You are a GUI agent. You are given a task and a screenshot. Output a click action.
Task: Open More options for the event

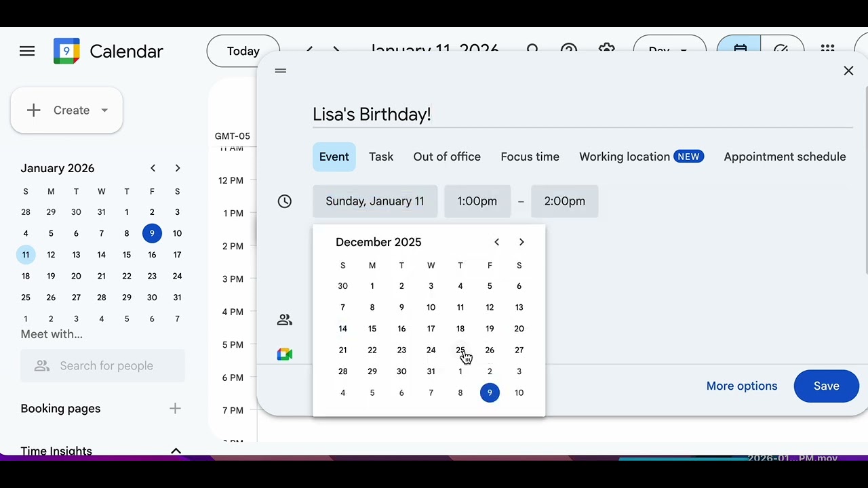[742, 386]
